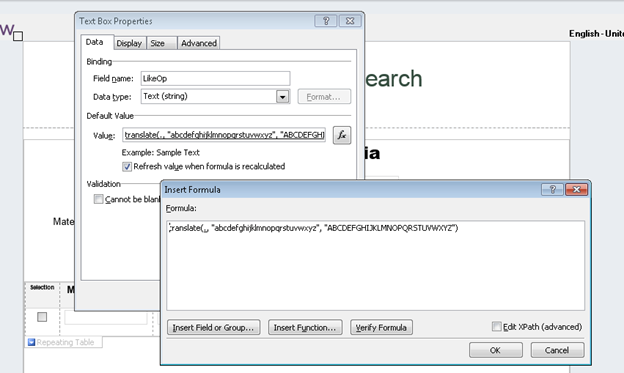Screen dimensions: 624x373
Task: Toggle Refresh value when formula is recalculated
Action: tap(127, 167)
